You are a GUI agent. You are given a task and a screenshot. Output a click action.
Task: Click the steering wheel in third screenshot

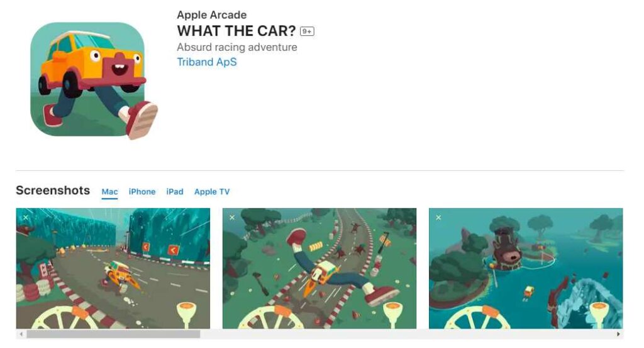477,317
